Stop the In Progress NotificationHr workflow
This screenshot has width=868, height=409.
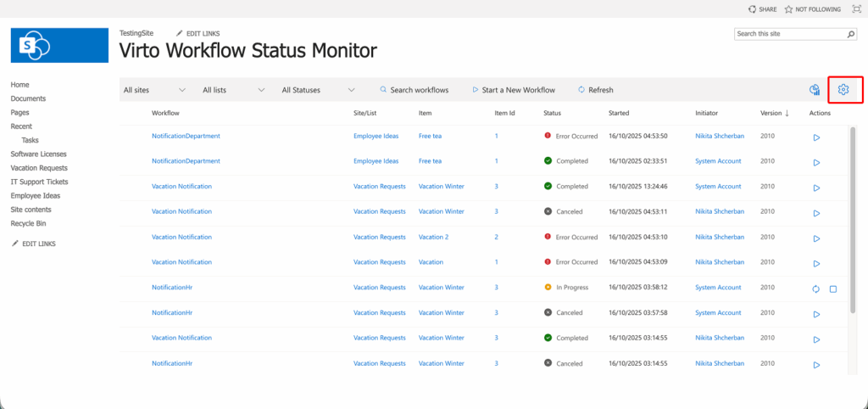point(833,289)
